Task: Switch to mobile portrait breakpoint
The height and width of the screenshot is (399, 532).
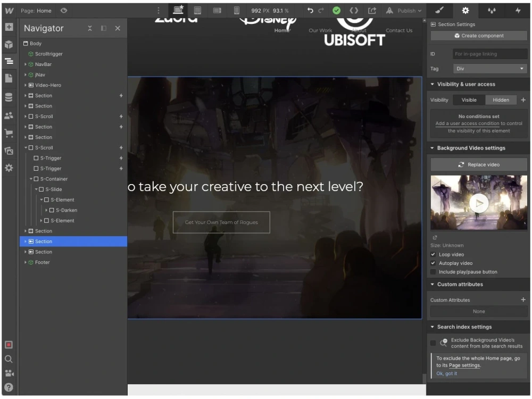Action: point(235,10)
